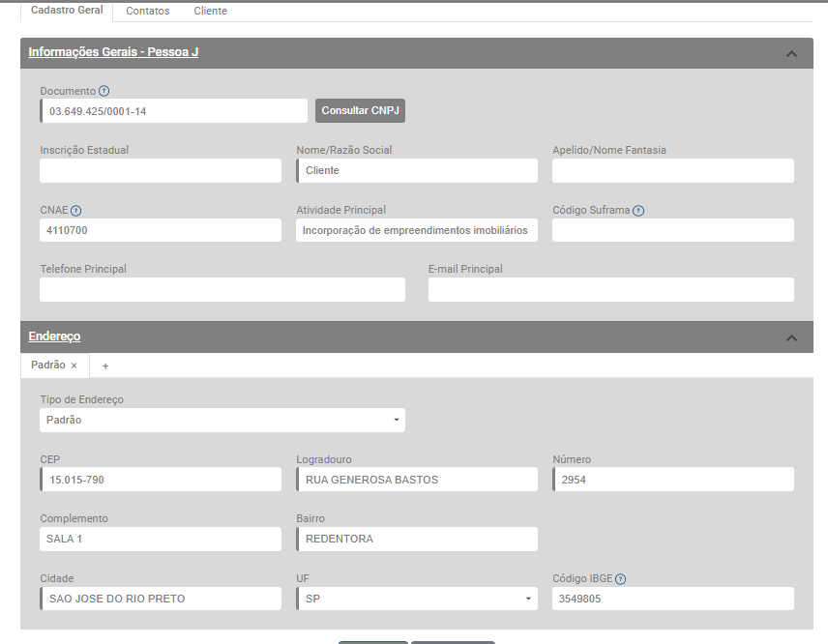Screen dimensions: 828x644
Task: Open the Documento help icon
Action: [x=104, y=91]
